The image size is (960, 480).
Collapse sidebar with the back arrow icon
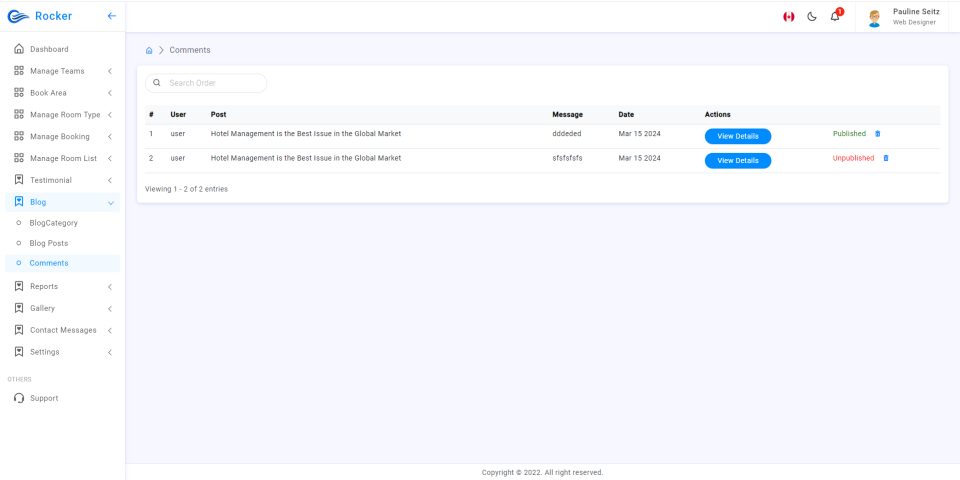(111, 16)
